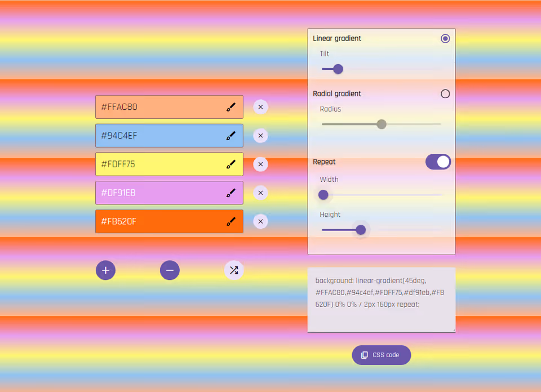
Task: Adjust the Tilt slider handle
Action: click(338, 69)
